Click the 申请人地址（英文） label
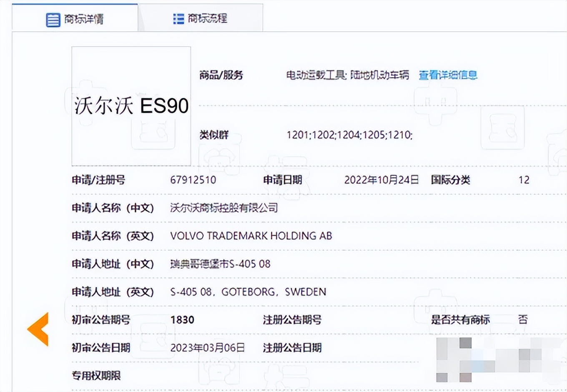The height and width of the screenshot is (392, 567). click(113, 292)
